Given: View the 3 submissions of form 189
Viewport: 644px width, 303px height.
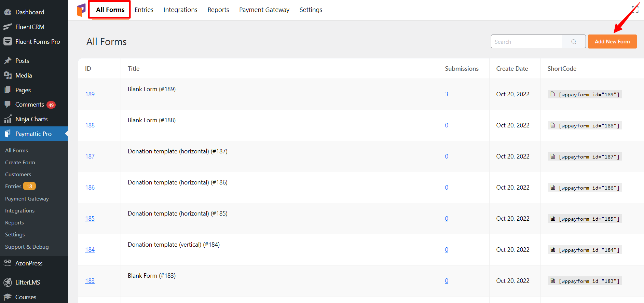Looking at the screenshot, I should tap(447, 94).
